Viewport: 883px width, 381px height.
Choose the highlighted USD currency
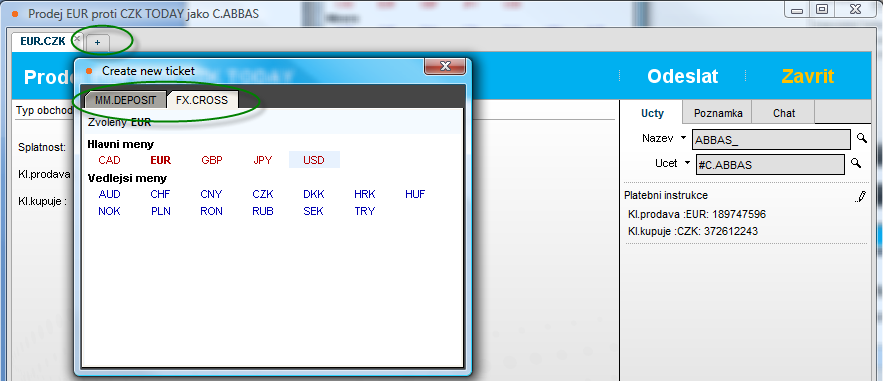point(314,160)
